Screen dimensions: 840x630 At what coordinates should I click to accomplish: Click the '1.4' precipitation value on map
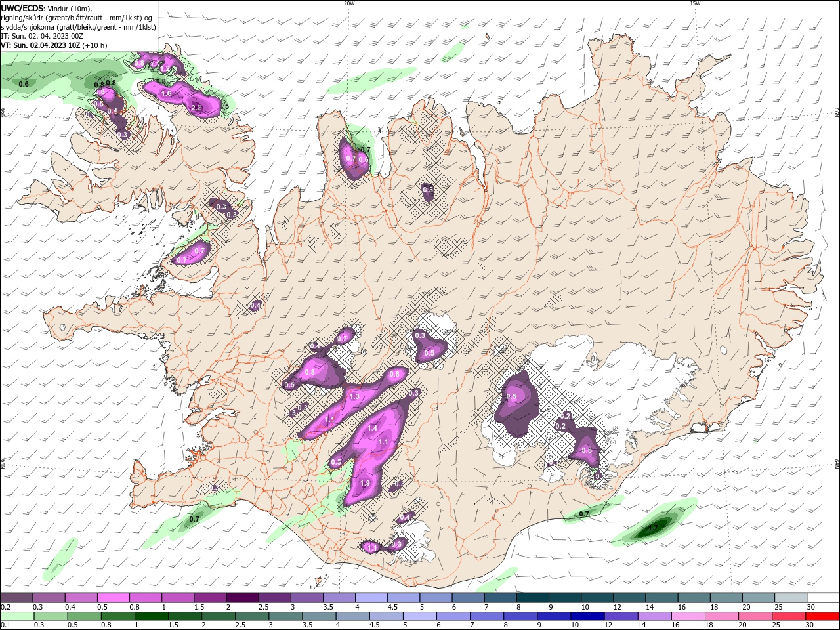(x=372, y=428)
